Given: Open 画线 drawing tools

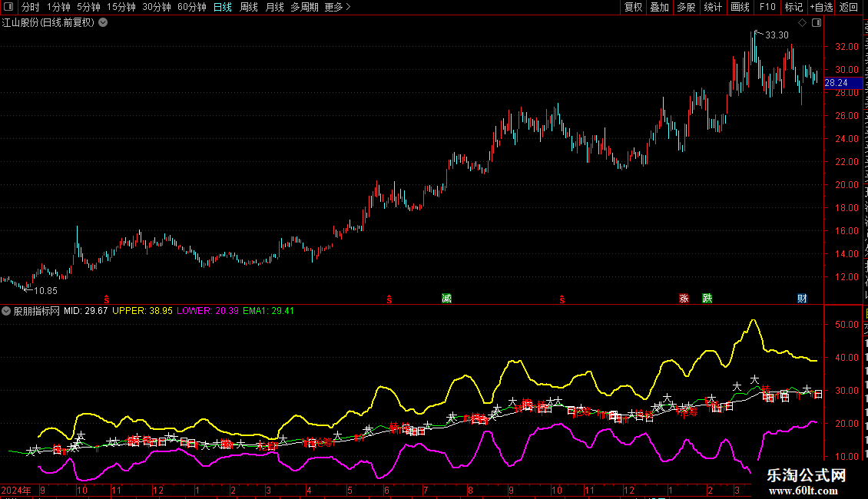Looking at the screenshot, I should (740, 7).
